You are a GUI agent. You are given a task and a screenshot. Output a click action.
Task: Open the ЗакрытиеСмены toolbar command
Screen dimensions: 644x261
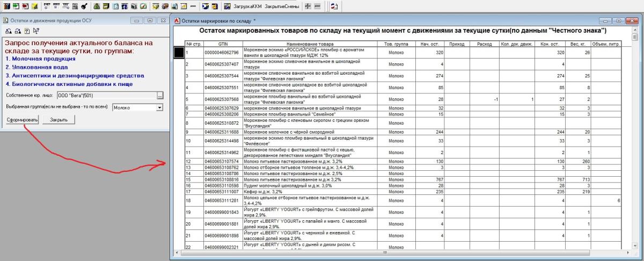282,6
